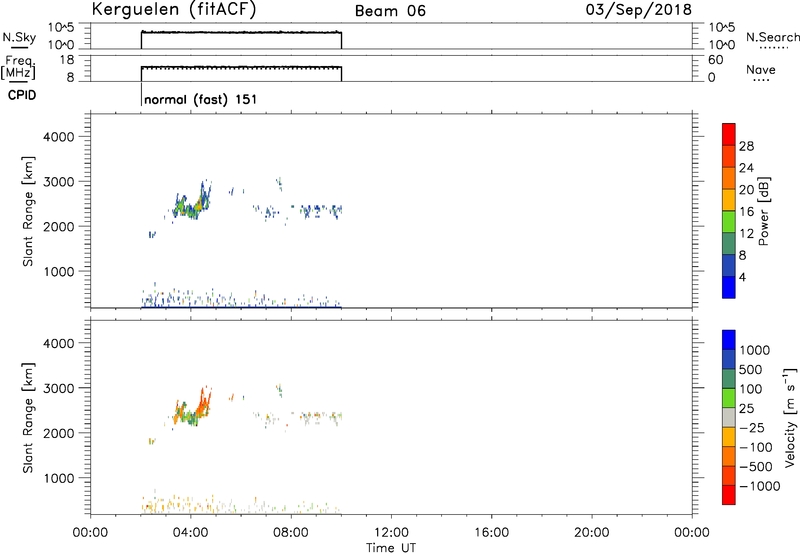Image resolution: width=800 pixels, height=554 pixels.
Task: Select the N.Sky legend label
Action: tap(19, 37)
